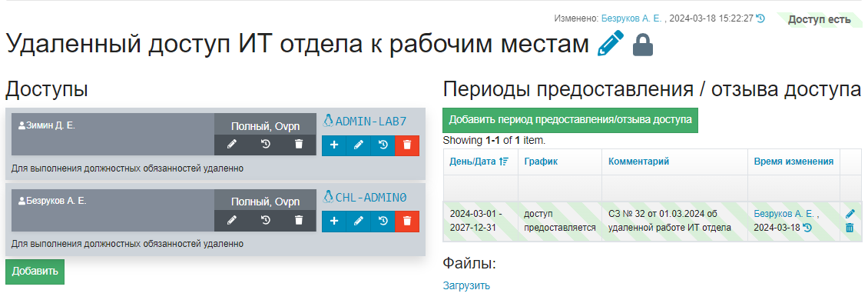
Task: Click the padlock icon beside the title
Action: tap(643, 45)
